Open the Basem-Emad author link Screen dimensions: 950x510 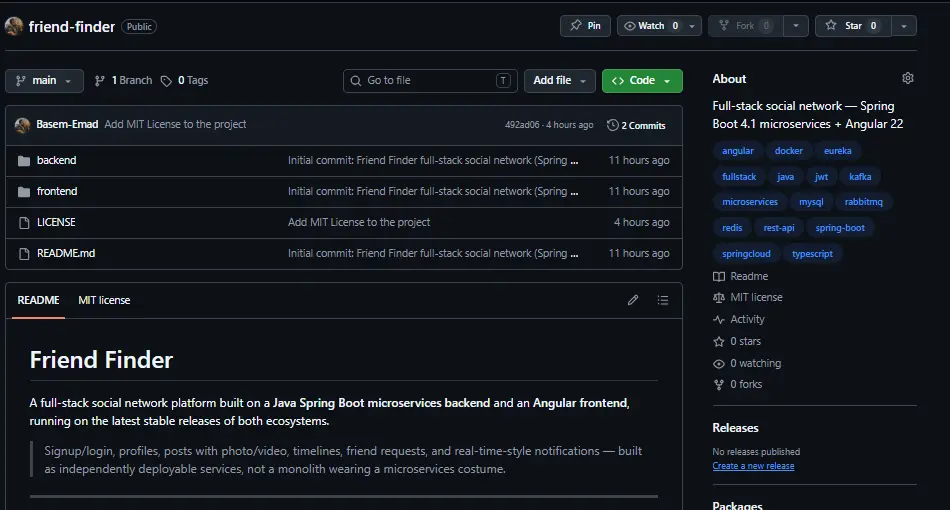(67, 124)
